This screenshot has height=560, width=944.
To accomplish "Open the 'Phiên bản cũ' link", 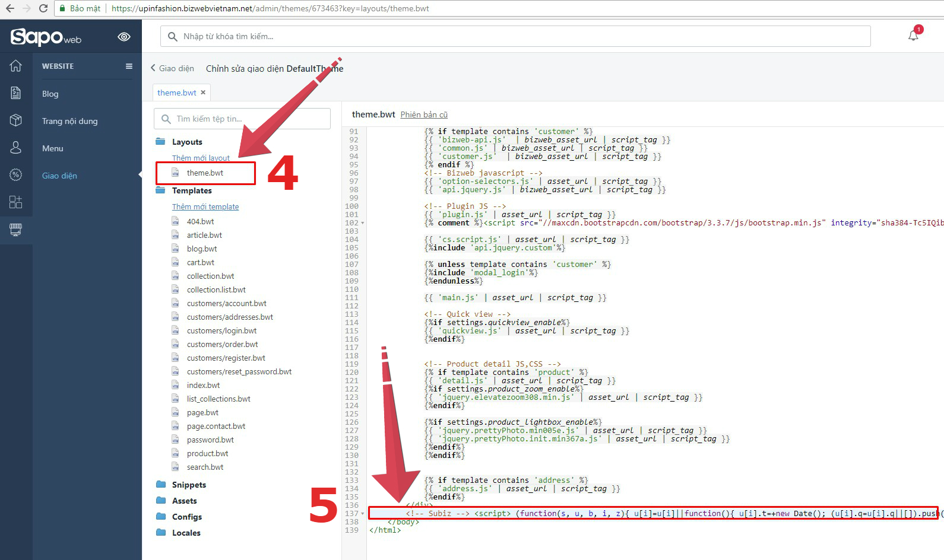I will (x=424, y=114).
